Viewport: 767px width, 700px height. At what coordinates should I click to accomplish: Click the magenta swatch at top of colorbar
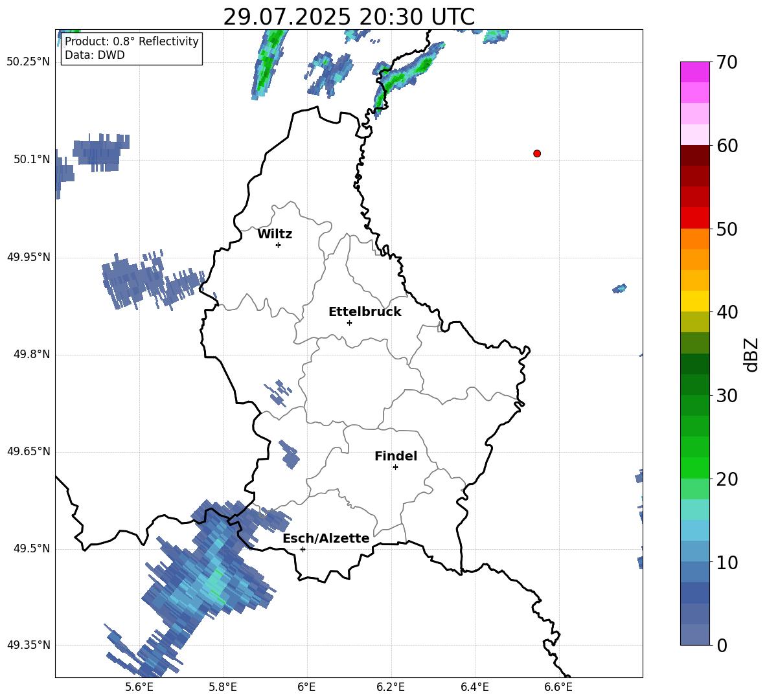point(694,73)
